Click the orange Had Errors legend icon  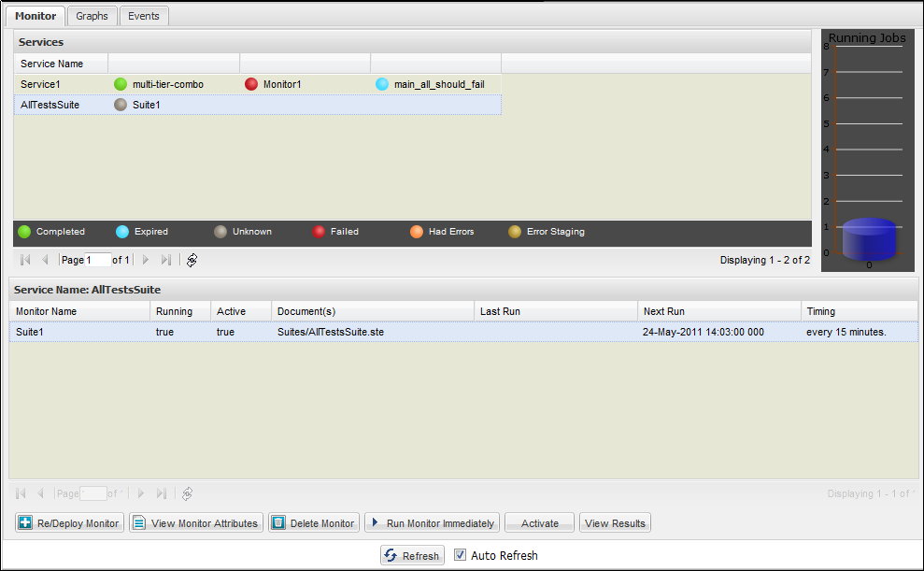415,231
